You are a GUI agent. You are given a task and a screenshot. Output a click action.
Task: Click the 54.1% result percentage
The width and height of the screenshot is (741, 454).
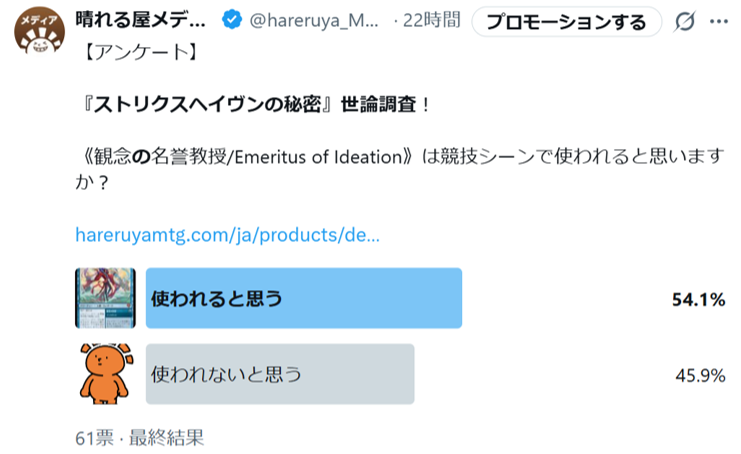click(x=697, y=298)
